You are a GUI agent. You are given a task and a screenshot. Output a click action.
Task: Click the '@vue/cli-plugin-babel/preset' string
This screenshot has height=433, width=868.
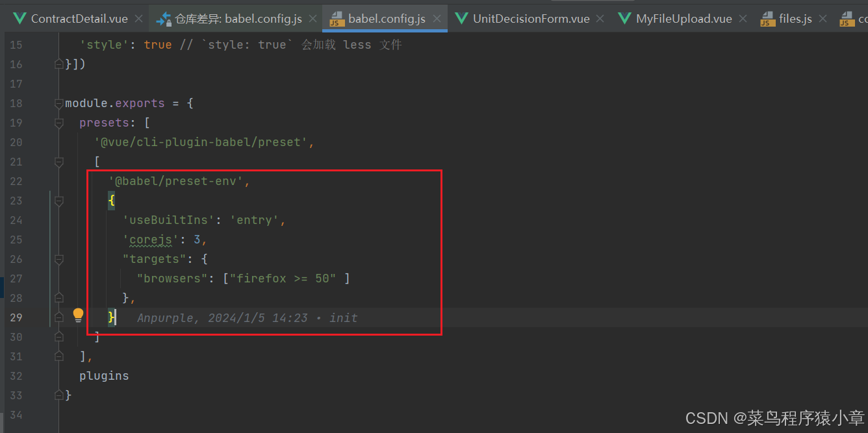[x=201, y=142]
